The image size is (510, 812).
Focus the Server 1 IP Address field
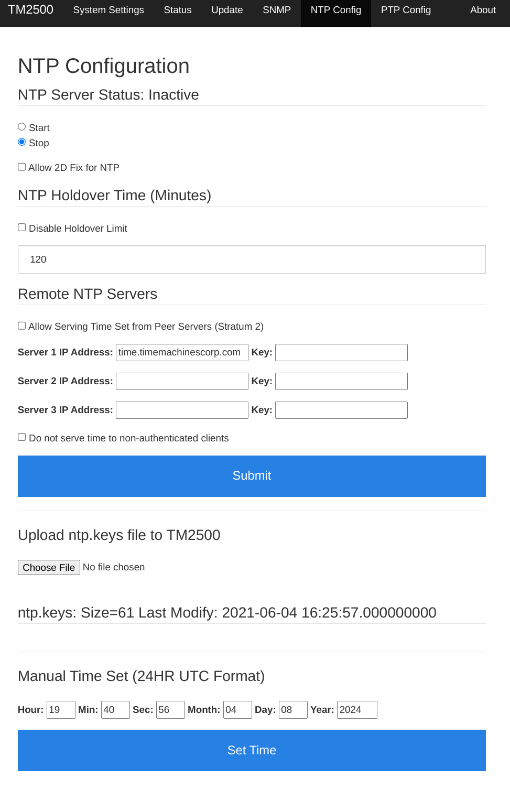coord(182,353)
